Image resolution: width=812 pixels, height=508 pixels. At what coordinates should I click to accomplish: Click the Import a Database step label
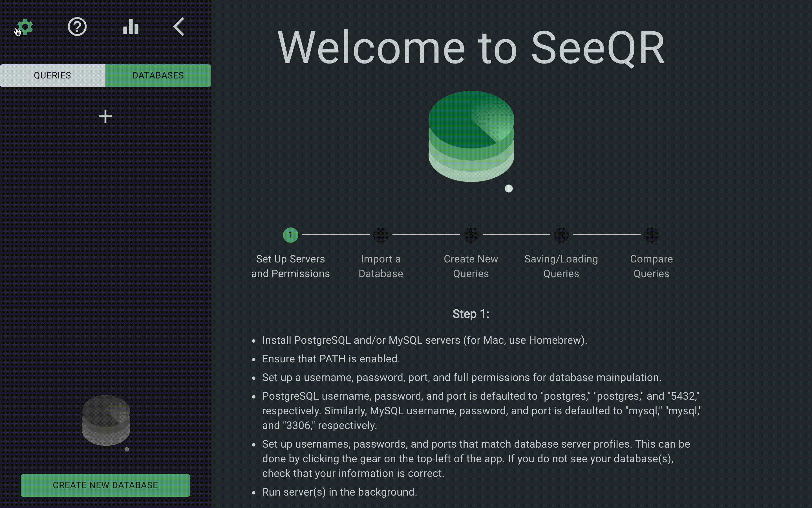(x=381, y=266)
